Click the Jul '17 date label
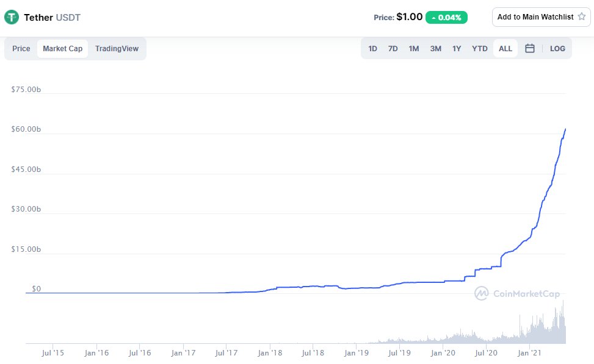594x364 pixels. 226,353
